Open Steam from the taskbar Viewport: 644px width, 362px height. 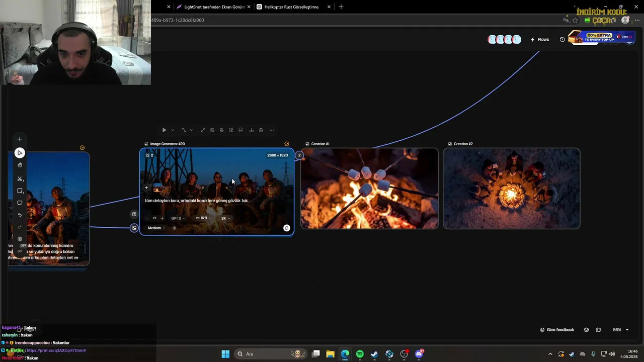[x=374, y=354]
